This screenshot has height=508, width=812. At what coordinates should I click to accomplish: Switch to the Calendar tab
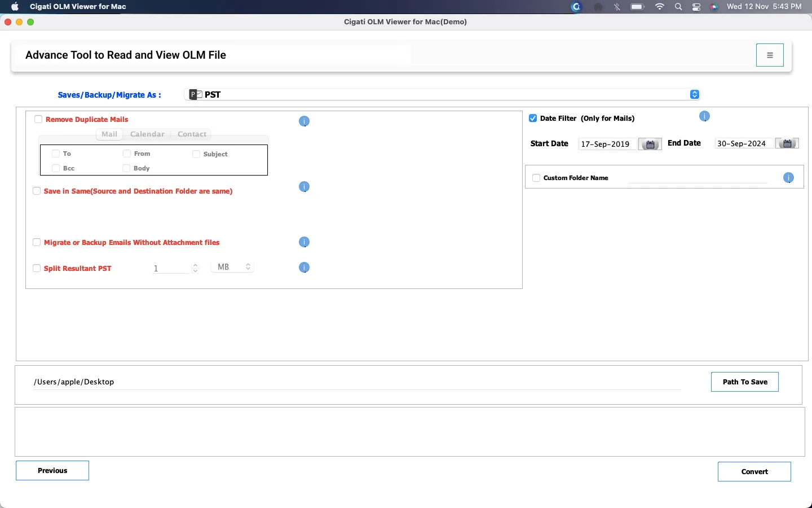147,134
